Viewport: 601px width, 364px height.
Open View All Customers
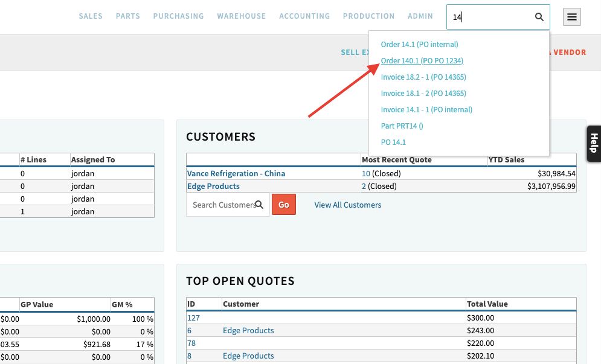click(x=347, y=205)
